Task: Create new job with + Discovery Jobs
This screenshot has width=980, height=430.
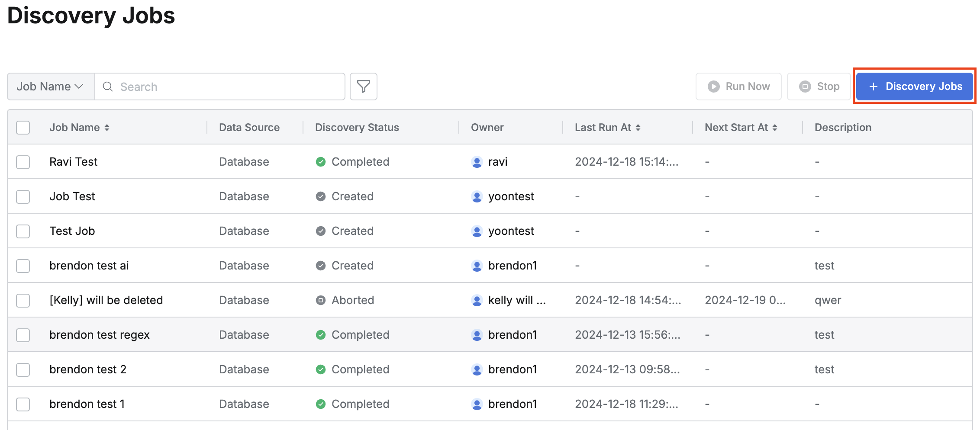Action: coord(915,87)
